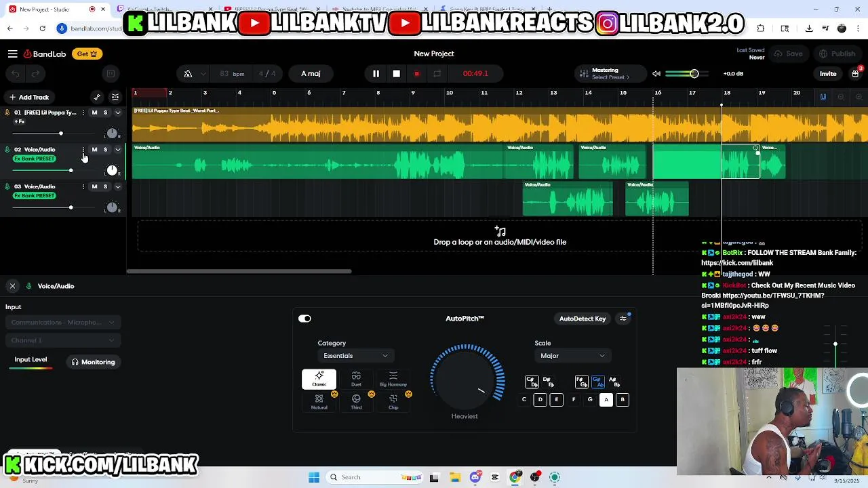Image resolution: width=868 pixels, height=488 pixels.
Task: Click the master volume speaker icon
Action: [656, 73]
